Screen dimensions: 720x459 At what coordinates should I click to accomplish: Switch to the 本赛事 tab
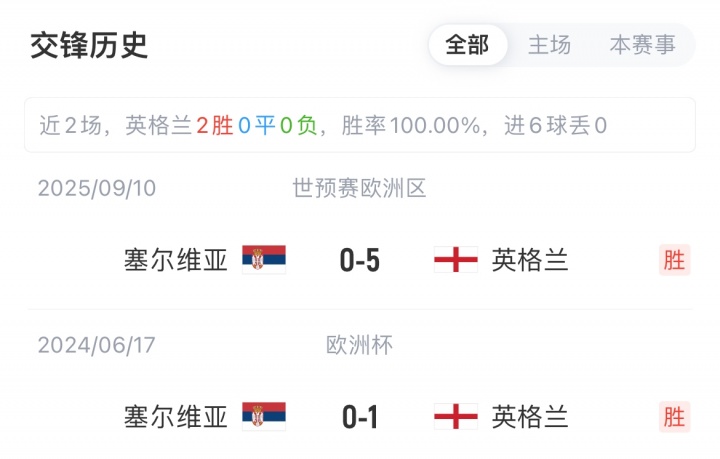[x=642, y=45]
